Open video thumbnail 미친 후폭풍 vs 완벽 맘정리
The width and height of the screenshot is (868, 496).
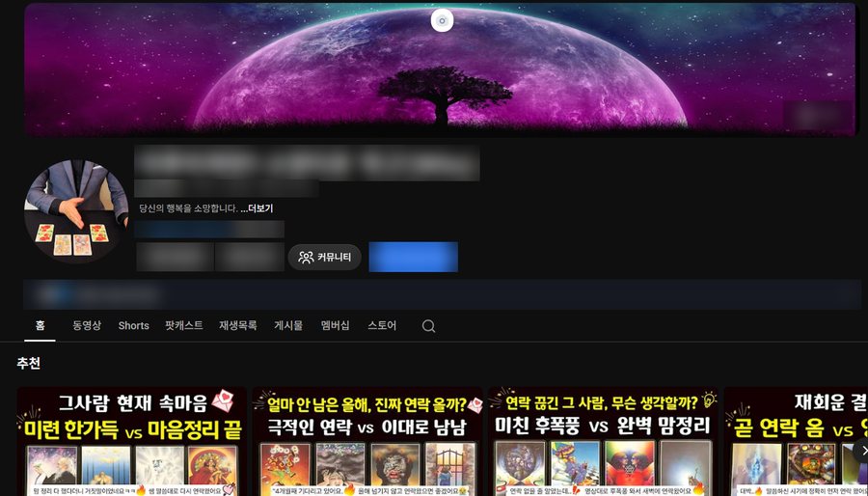pyautogui.click(x=604, y=441)
